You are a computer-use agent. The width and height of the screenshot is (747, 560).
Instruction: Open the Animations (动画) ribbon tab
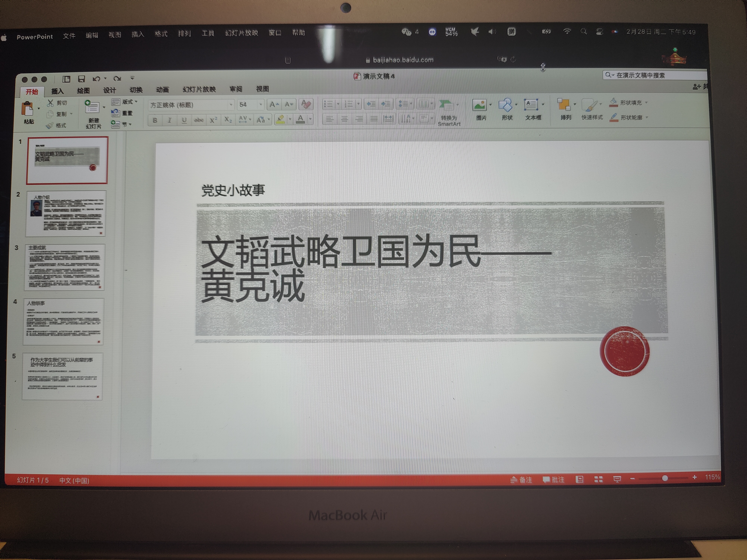162,89
